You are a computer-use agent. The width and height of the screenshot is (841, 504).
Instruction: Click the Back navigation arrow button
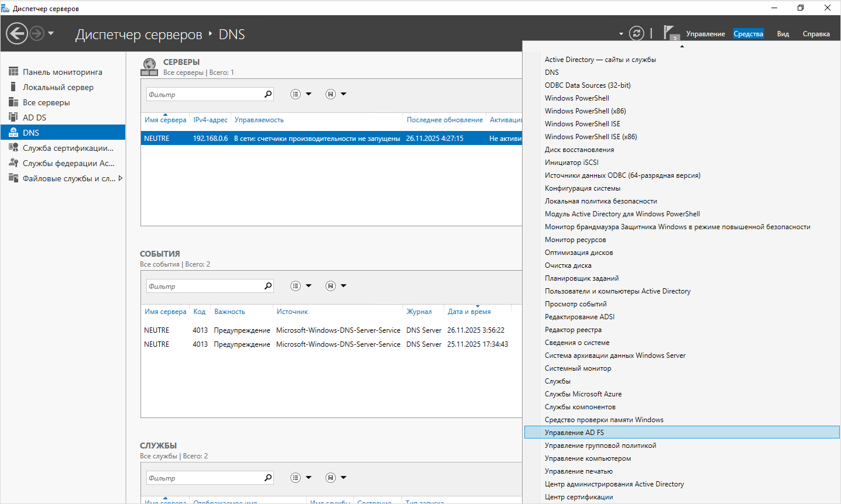17,33
